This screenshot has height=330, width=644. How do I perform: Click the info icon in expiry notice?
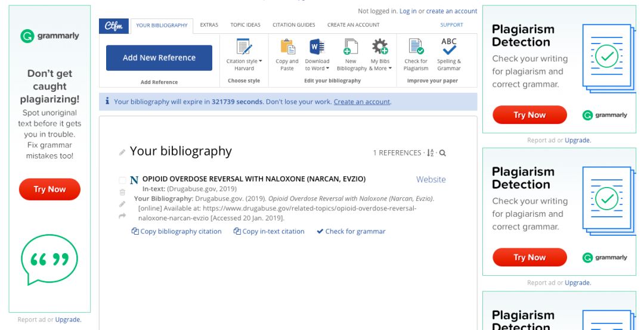tap(107, 101)
